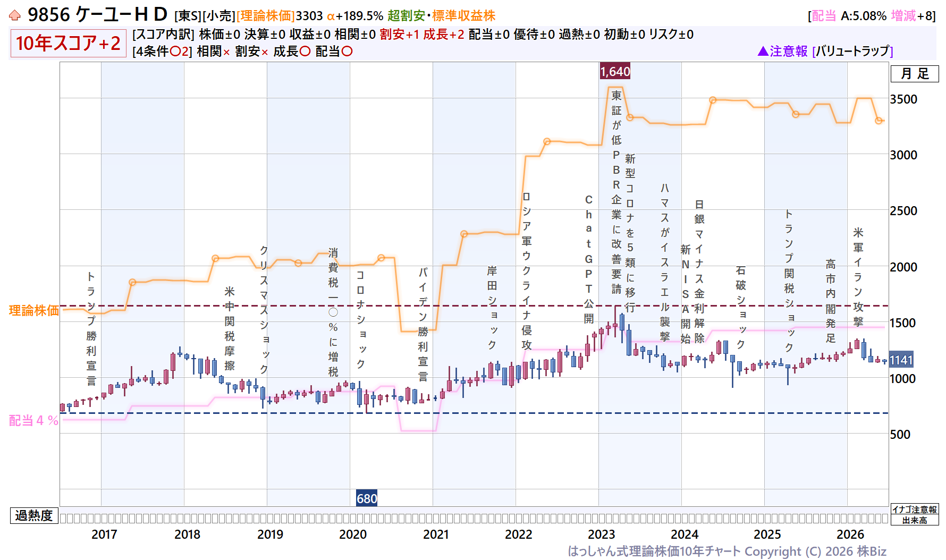The width and height of the screenshot is (946, 560).
Task: Click the 10年スコア+2 score box
Action: tap(68, 43)
